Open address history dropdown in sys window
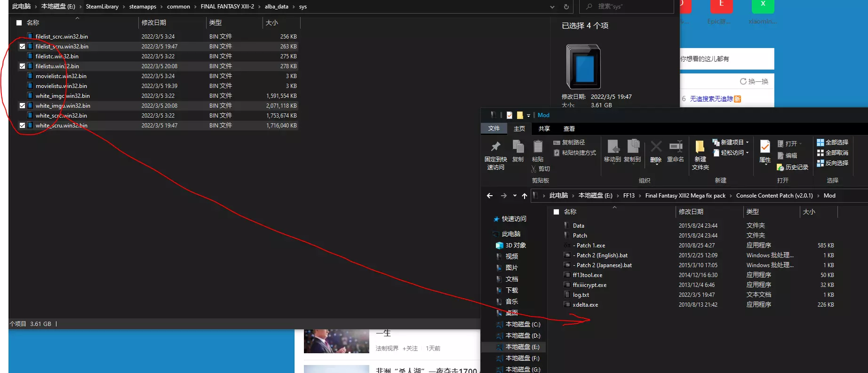Image resolution: width=868 pixels, height=373 pixels. (552, 7)
